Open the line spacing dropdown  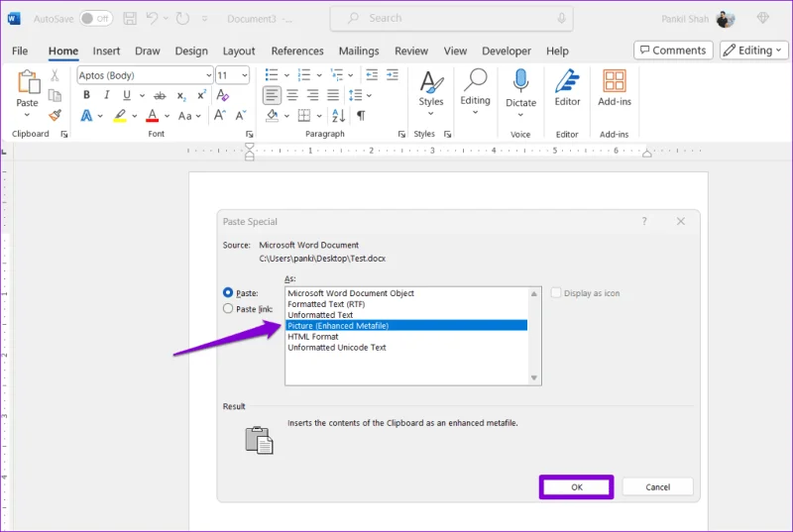(369, 95)
